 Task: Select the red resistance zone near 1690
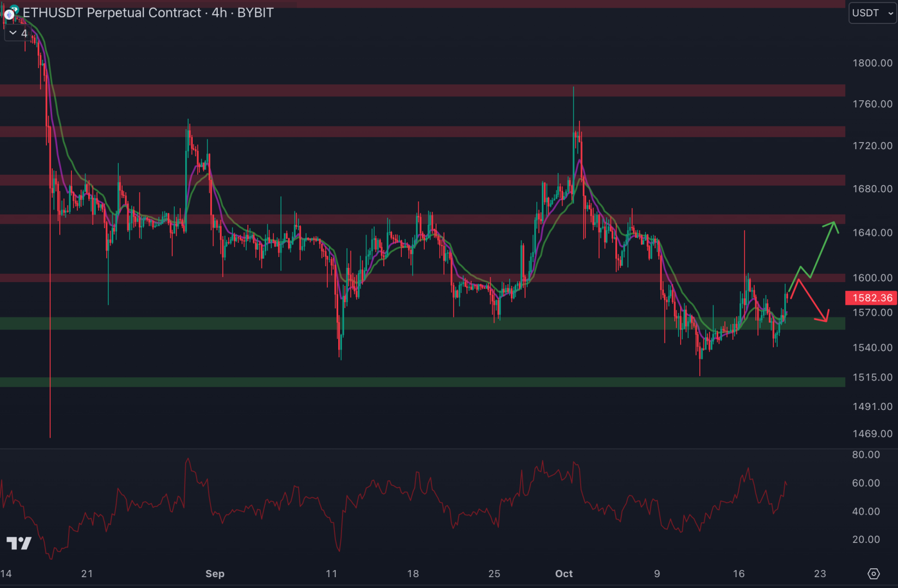coord(423,180)
